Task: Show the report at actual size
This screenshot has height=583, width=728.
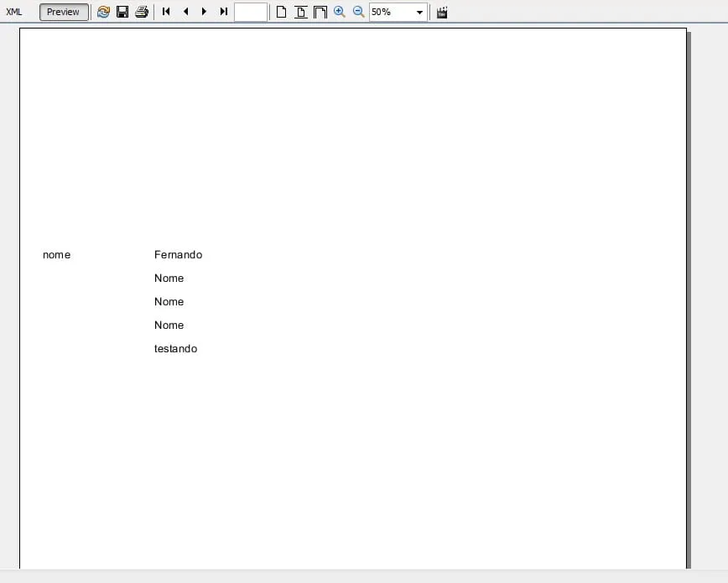Action: [x=282, y=12]
